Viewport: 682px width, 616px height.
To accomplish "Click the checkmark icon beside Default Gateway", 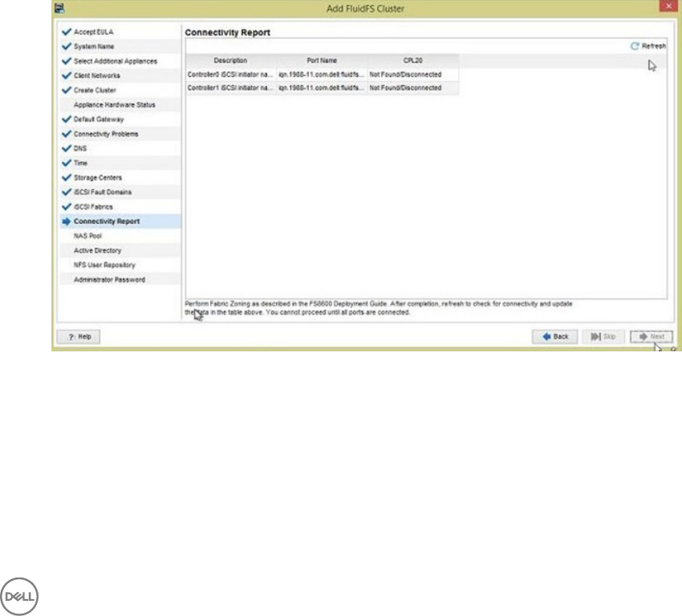I will point(67,120).
